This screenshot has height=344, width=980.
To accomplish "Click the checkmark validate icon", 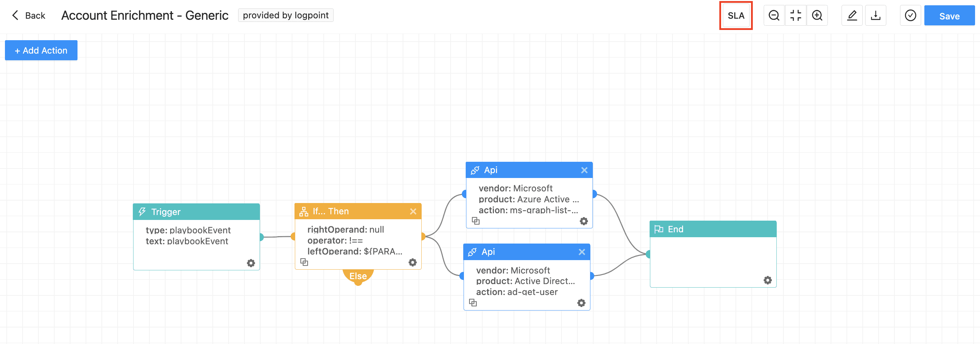I will (x=910, y=16).
